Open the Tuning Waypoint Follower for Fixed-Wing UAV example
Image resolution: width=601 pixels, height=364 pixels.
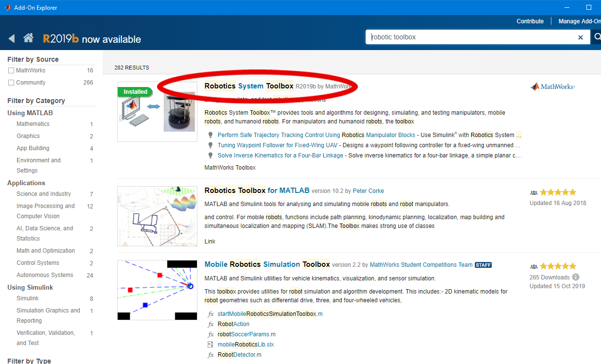[277, 145]
